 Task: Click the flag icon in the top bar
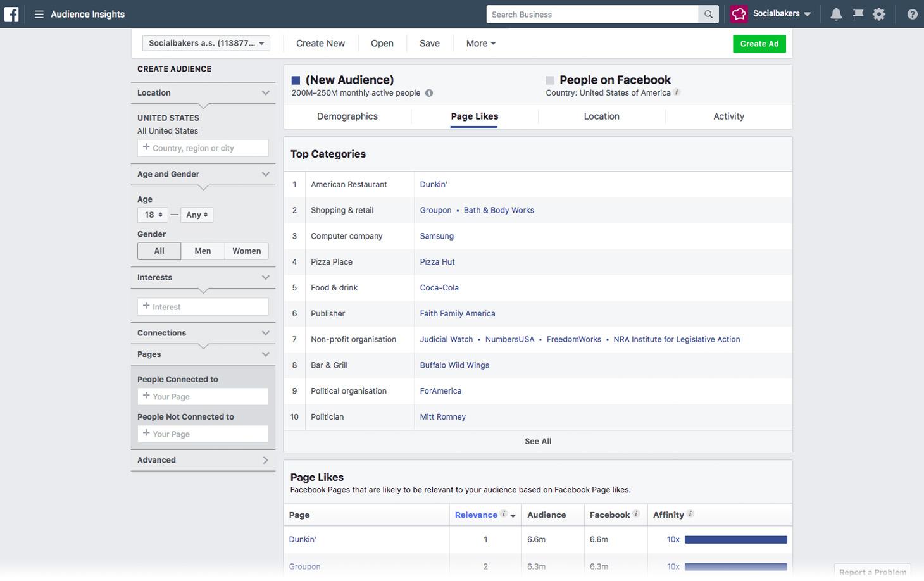(858, 14)
